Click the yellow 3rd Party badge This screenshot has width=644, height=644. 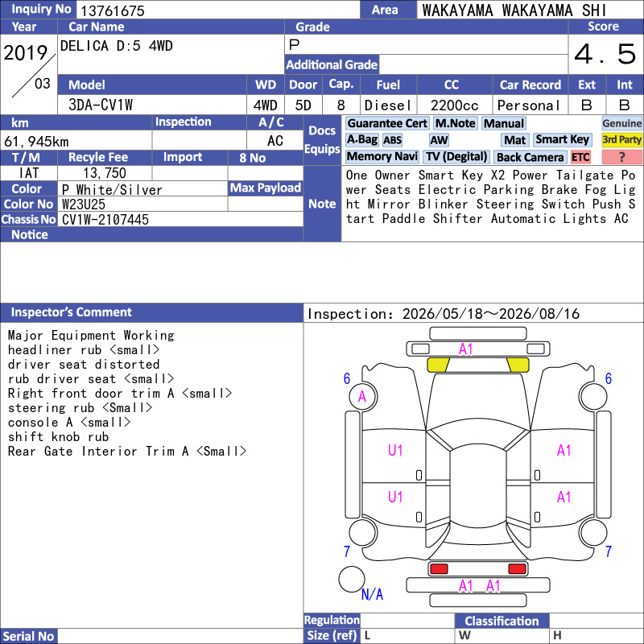pyautogui.click(x=621, y=139)
